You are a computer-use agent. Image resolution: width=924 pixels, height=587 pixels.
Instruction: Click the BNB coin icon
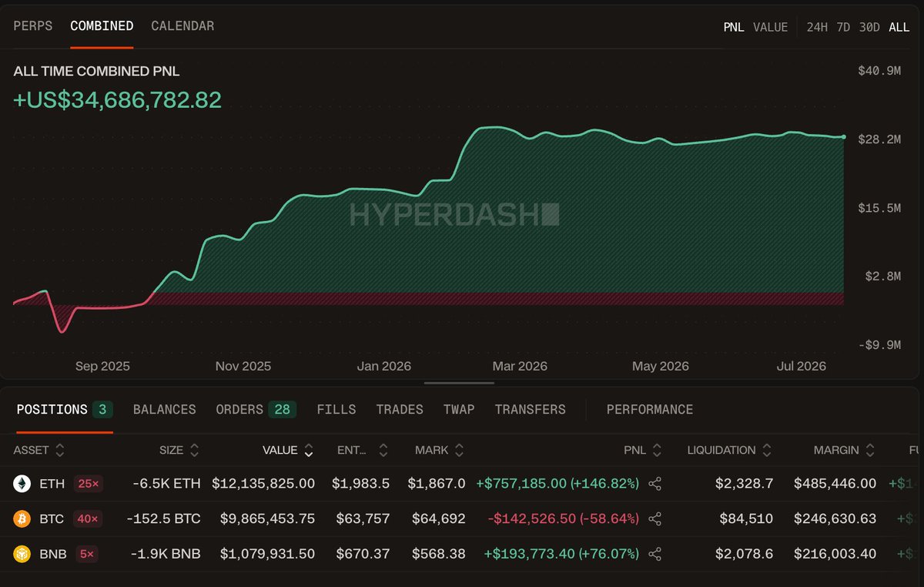click(x=22, y=554)
